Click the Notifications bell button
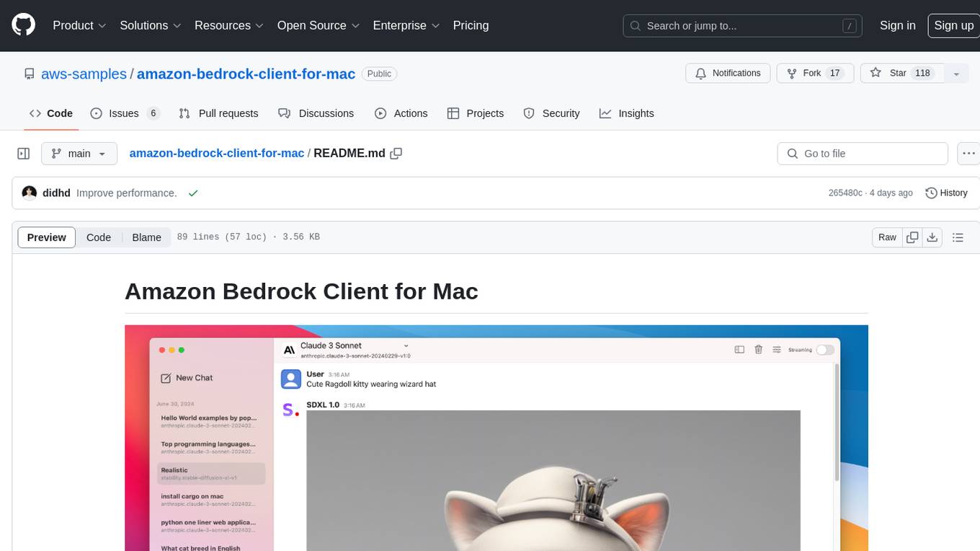This screenshot has width=980, height=551. coord(728,74)
